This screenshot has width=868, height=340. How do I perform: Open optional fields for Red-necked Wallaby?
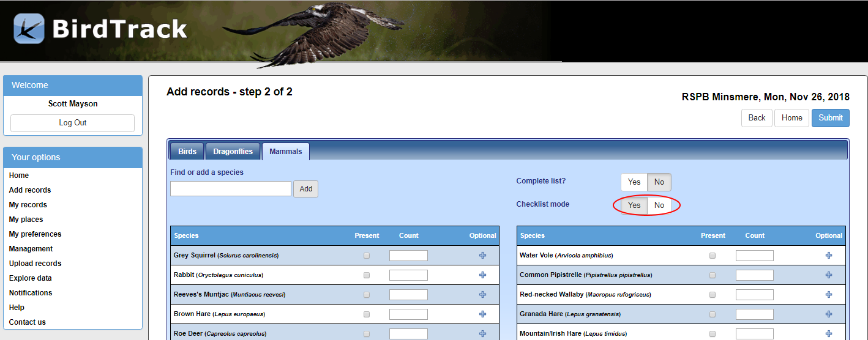click(x=829, y=295)
